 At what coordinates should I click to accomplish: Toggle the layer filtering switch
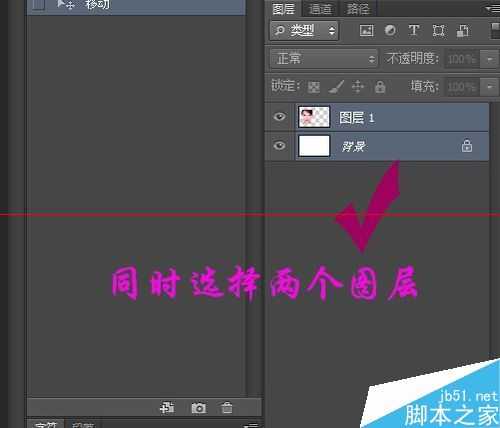[495, 31]
